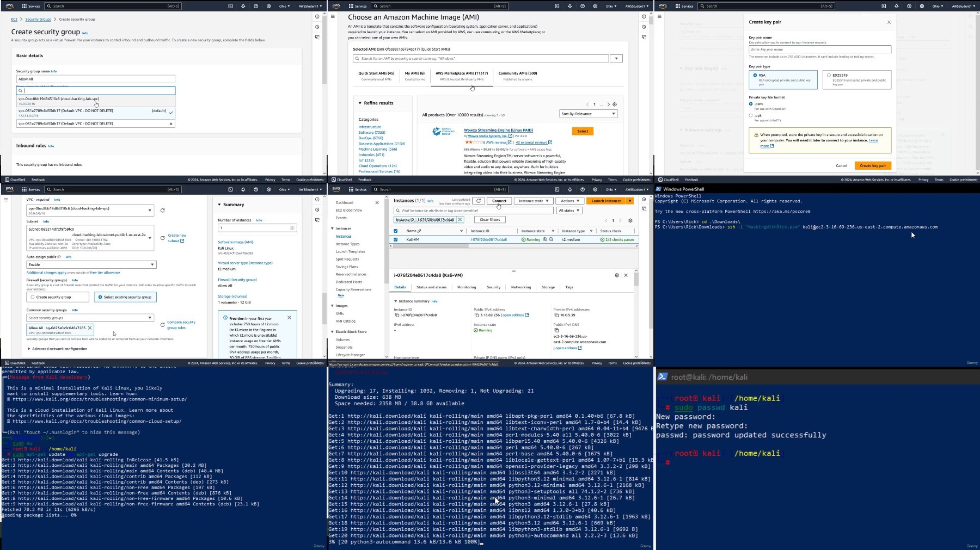Click zoom-in icon beside Running state

tap(544, 239)
